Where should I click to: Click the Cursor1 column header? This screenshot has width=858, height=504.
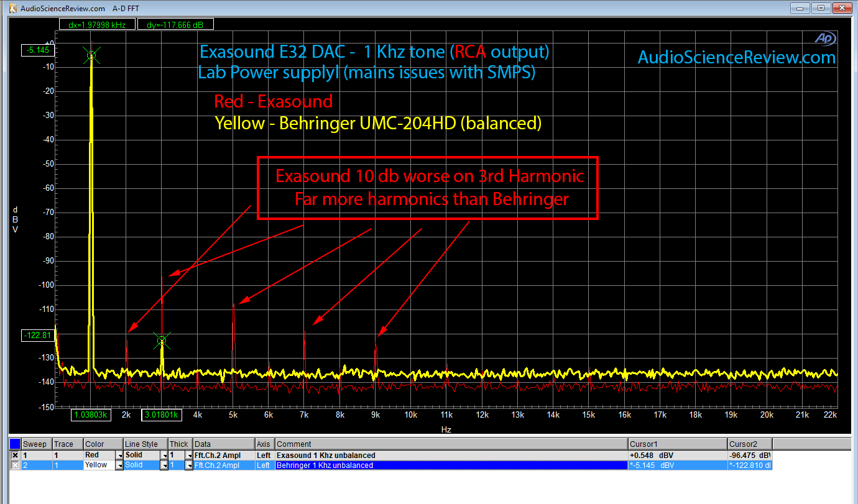[678, 444]
